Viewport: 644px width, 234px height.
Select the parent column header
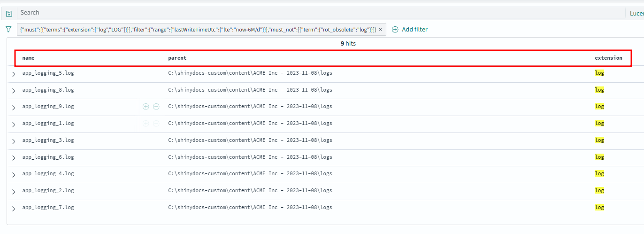[x=177, y=58]
